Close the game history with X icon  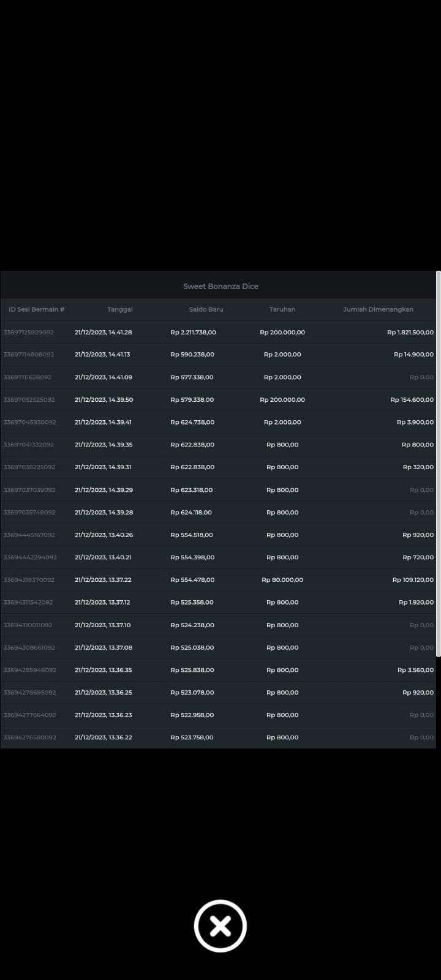[x=220, y=925]
